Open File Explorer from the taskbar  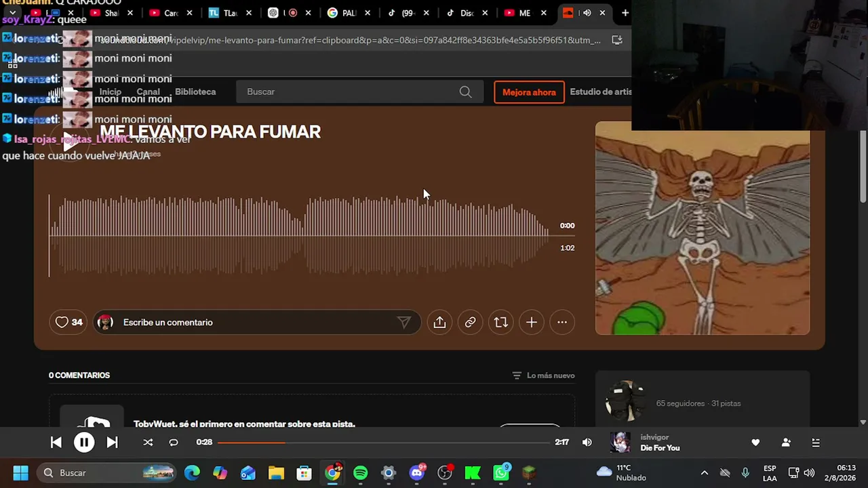click(x=276, y=473)
